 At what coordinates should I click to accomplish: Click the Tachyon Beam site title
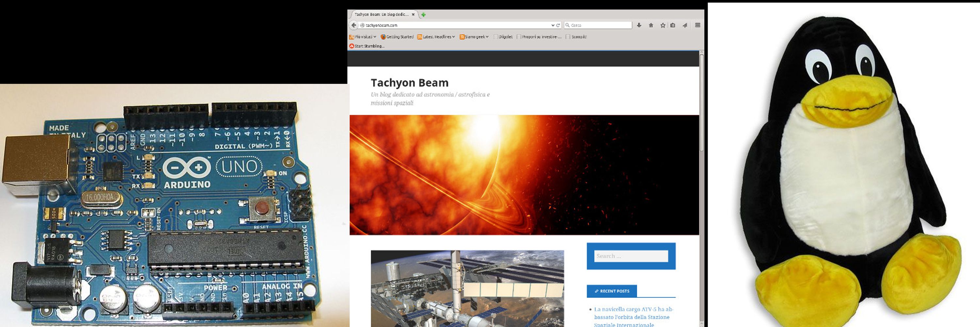point(409,83)
